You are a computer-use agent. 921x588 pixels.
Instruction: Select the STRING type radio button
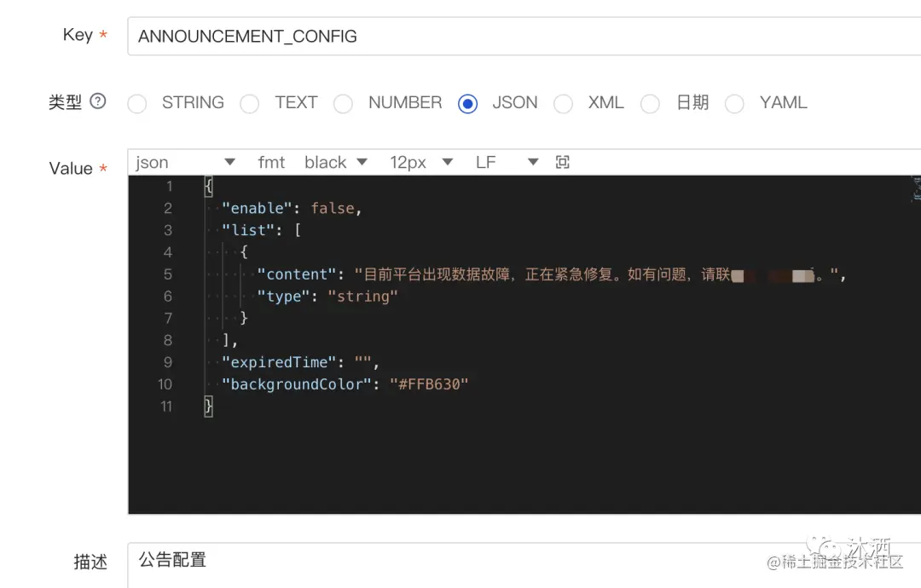click(x=136, y=104)
